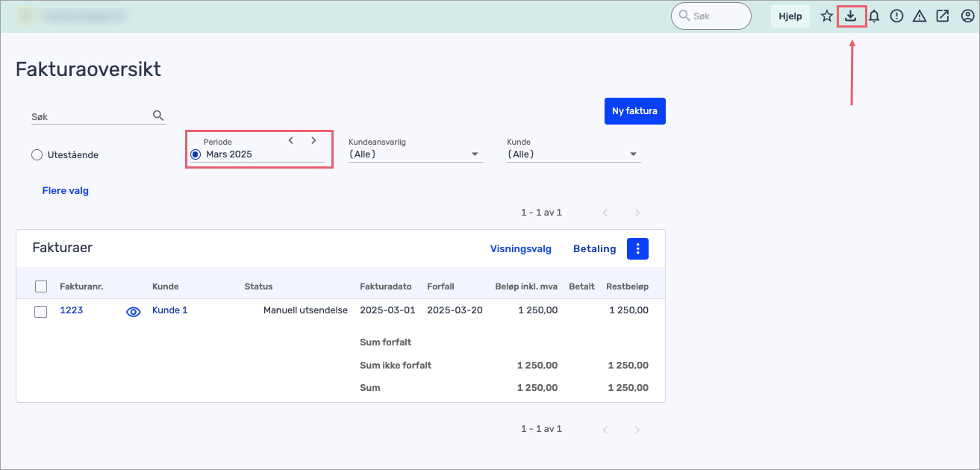Go to next period with right chevron

313,140
